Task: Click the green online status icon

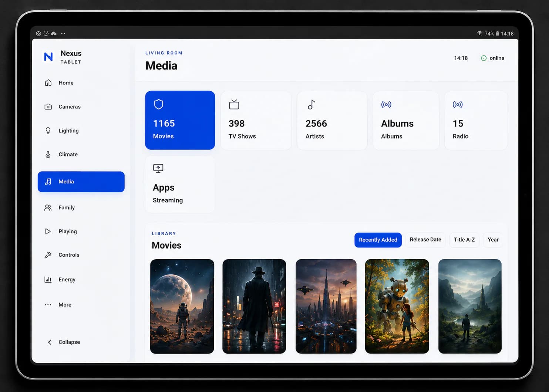Action: tap(484, 58)
